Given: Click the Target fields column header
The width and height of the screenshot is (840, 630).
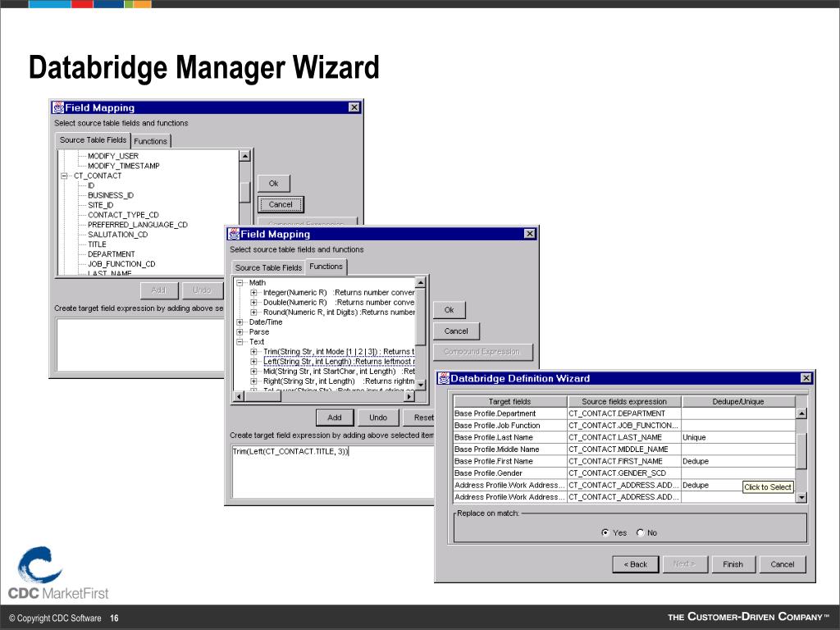Looking at the screenshot, I should click(510, 401).
